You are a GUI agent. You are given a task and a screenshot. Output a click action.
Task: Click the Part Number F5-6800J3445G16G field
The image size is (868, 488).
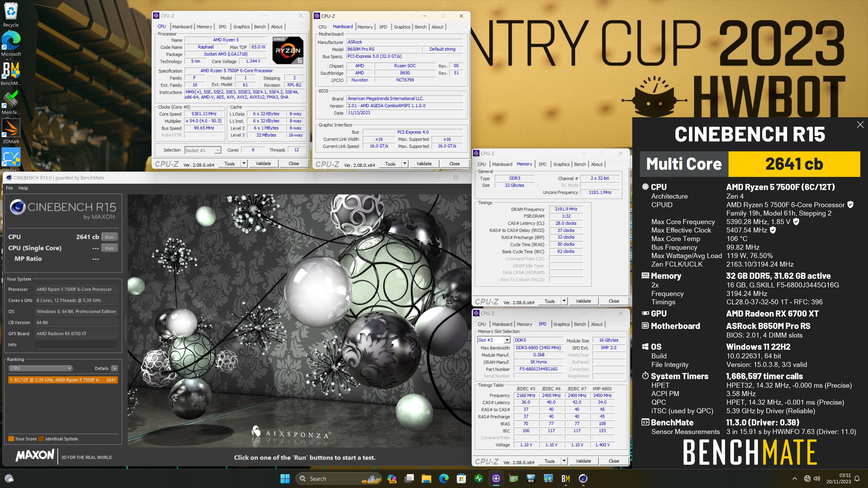coord(538,369)
